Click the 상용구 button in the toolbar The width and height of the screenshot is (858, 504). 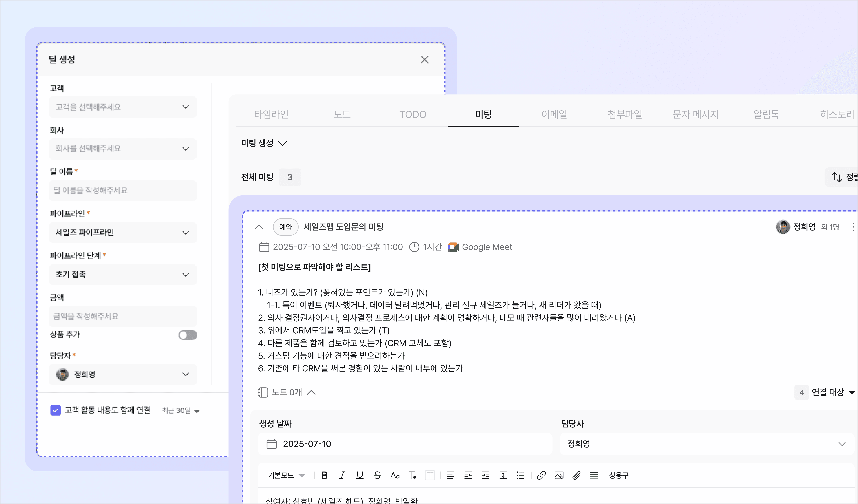pyautogui.click(x=618, y=475)
